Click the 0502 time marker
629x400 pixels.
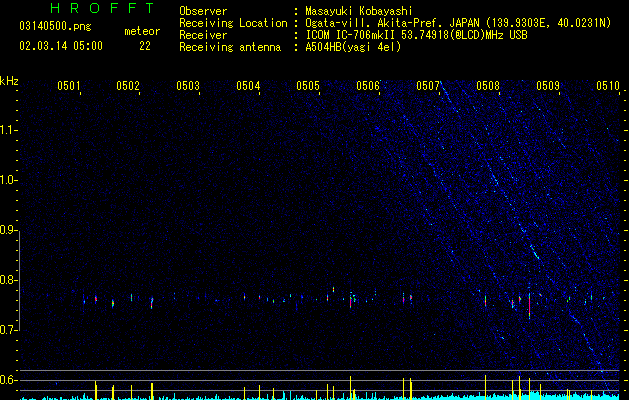(128, 85)
